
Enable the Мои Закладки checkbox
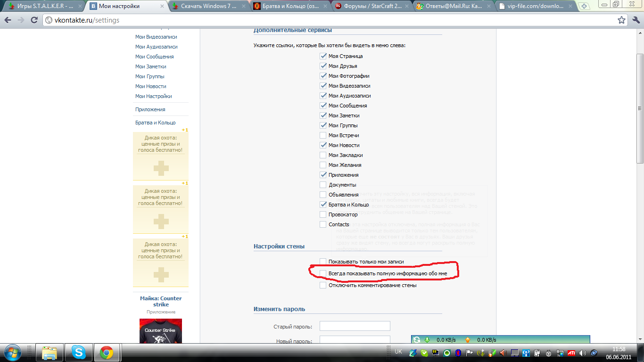click(x=323, y=155)
